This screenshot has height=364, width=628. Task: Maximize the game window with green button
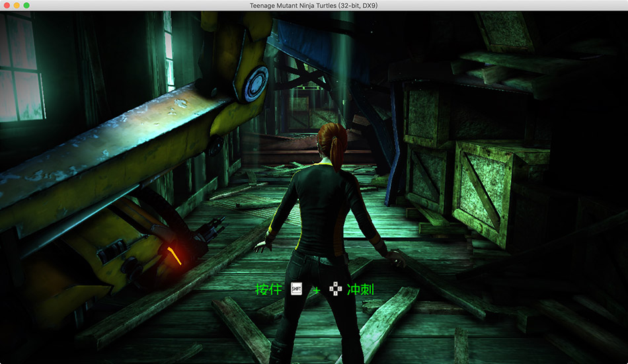point(26,5)
